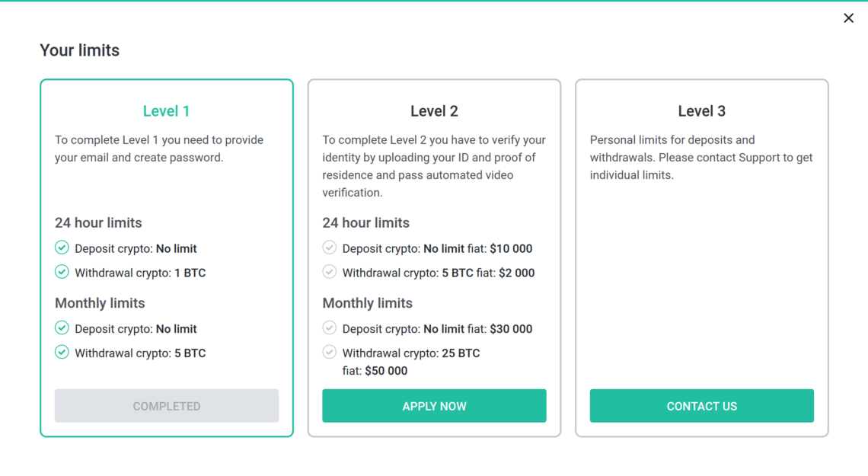Click Level 1 24-hour deposit crypto check icon
Image resolution: width=868 pixels, height=476 pixels.
click(x=62, y=248)
